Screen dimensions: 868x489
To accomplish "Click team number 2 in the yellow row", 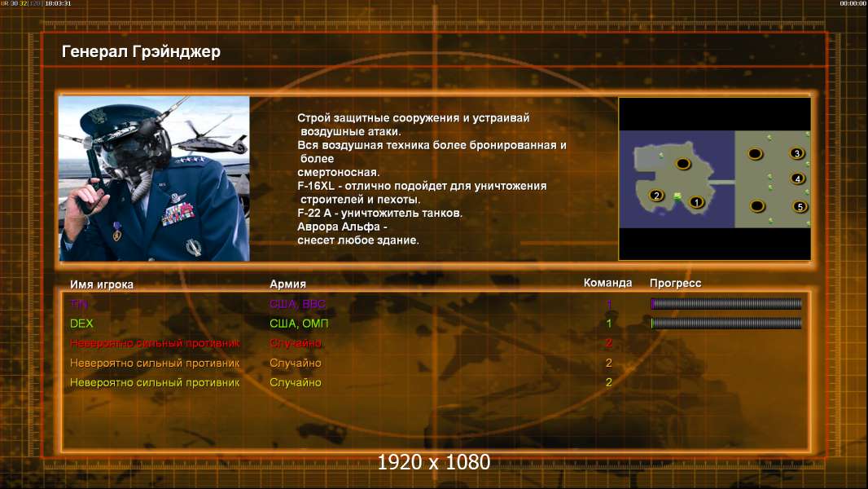I will point(609,382).
